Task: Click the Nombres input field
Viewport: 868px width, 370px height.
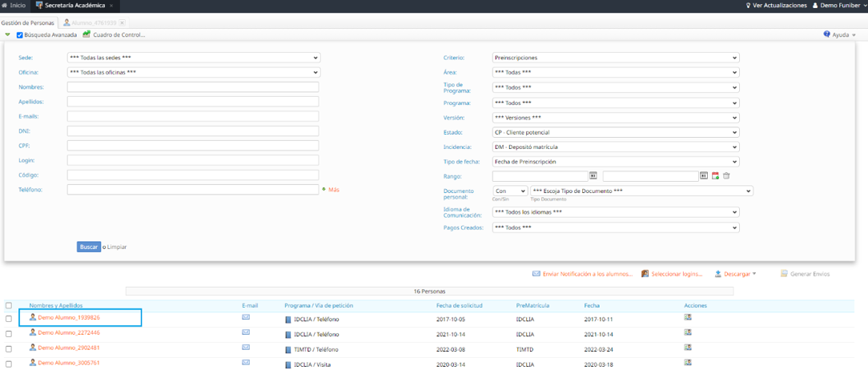Action: 193,87
